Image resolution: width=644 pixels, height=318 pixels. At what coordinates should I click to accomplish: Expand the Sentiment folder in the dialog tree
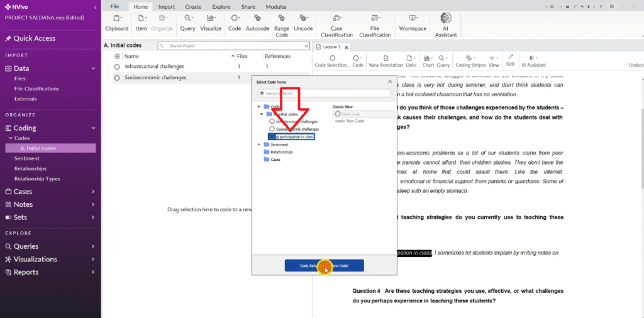click(x=259, y=145)
